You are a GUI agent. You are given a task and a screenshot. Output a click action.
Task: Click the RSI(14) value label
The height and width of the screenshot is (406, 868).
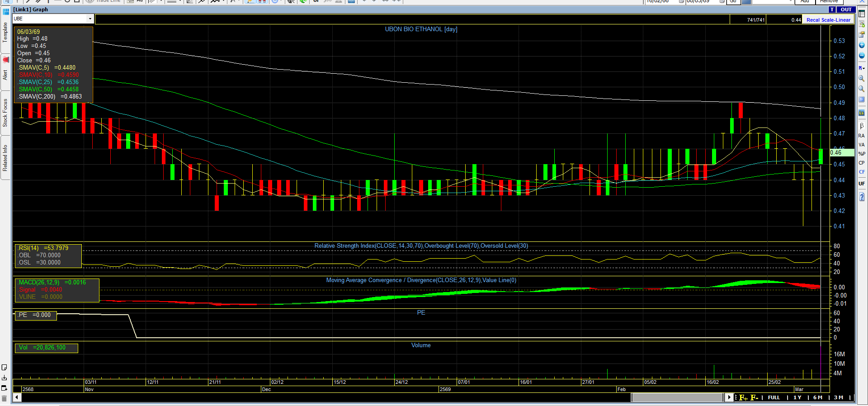(x=43, y=248)
